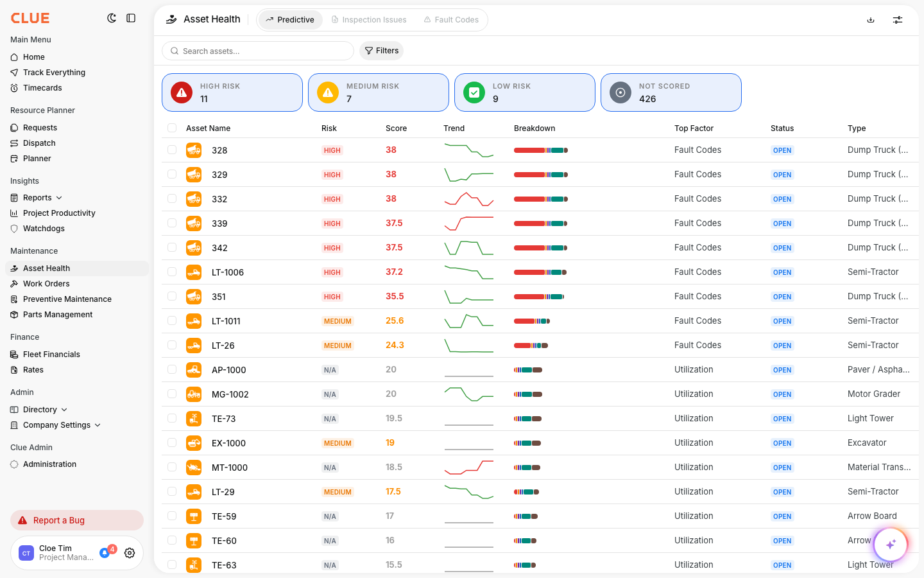This screenshot has width=924, height=578.
Task: Click the Home icon in sidebar
Action: 14,57
